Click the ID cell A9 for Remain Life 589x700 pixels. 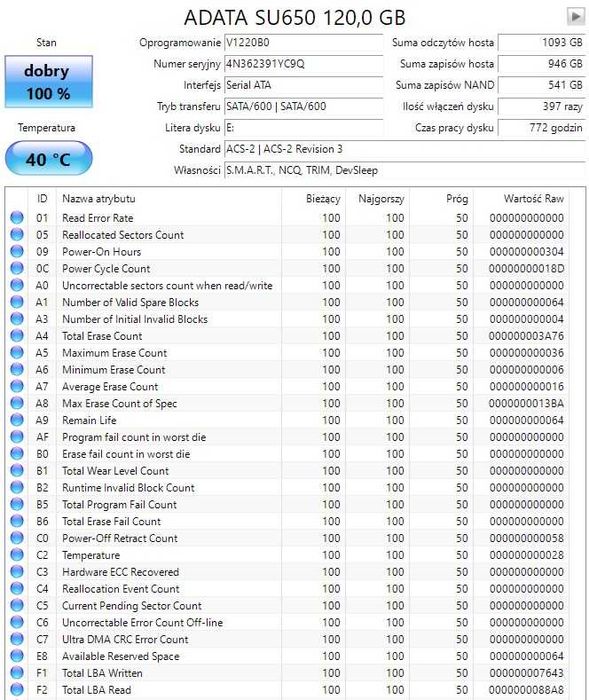tap(42, 421)
